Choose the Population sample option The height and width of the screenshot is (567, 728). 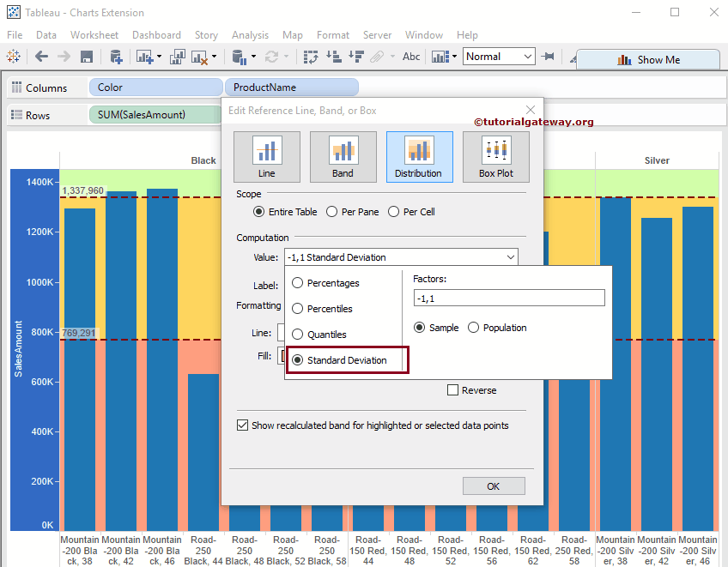(x=474, y=327)
